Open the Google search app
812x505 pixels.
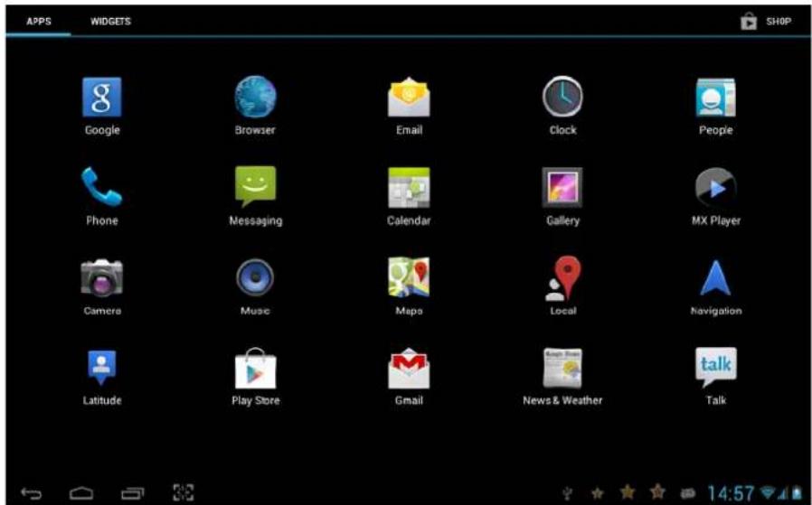pos(101,98)
